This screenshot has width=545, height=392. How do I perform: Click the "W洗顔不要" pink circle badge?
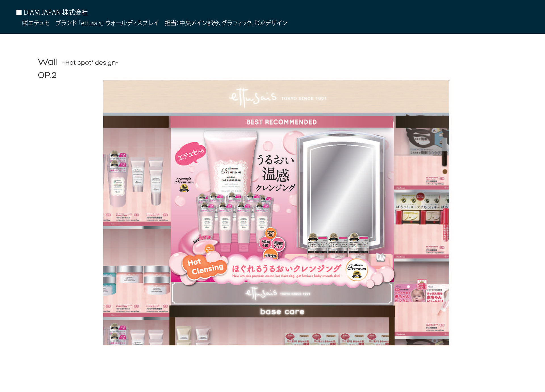point(265,244)
